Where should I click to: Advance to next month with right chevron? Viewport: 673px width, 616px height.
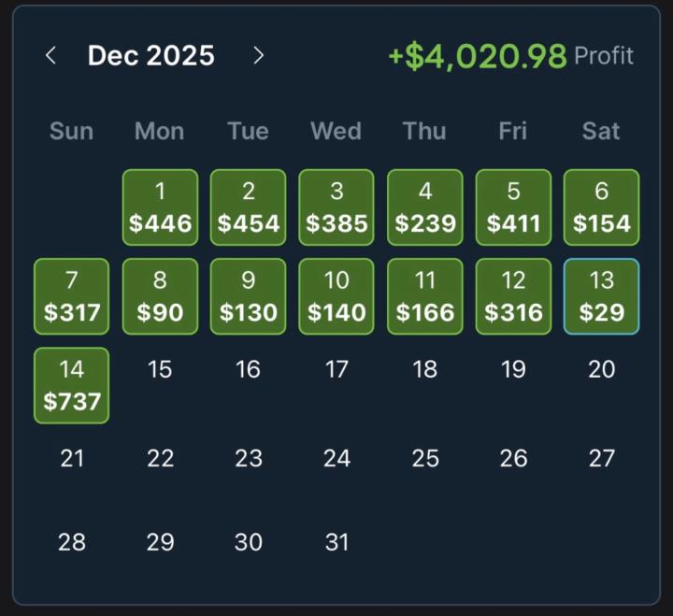point(258,56)
